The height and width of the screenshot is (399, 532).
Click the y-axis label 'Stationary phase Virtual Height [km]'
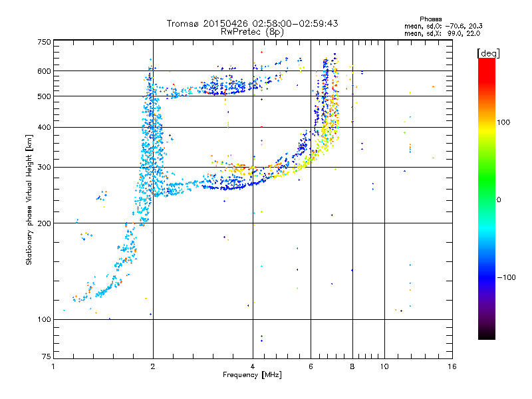point(29,199)
